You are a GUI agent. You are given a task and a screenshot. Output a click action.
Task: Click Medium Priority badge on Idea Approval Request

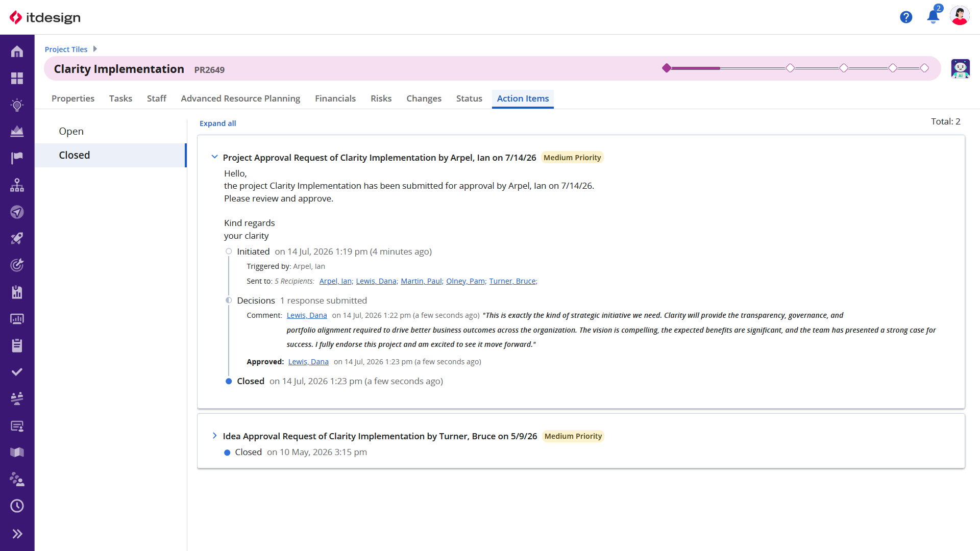pyautogui.click(x=573, y=436)
